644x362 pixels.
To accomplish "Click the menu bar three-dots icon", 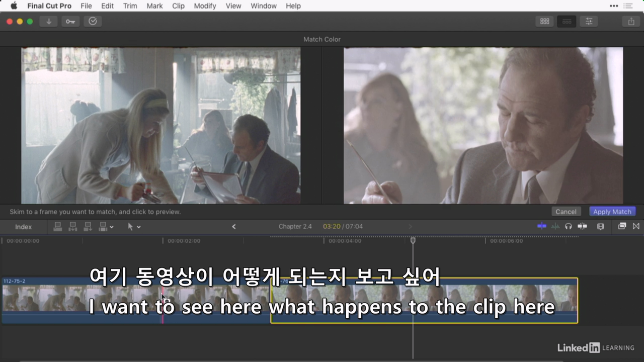I will click(614, 6).
